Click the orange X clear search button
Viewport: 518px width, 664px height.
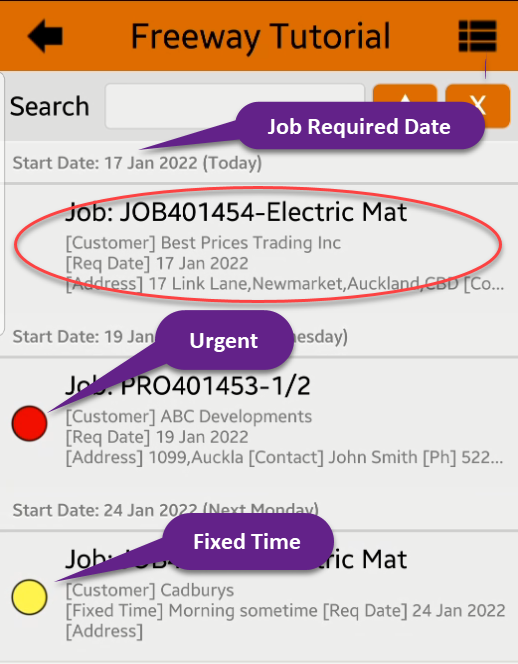478,106
